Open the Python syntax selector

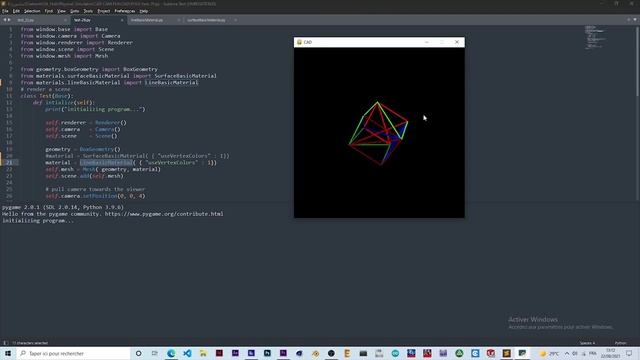point(620,343)
